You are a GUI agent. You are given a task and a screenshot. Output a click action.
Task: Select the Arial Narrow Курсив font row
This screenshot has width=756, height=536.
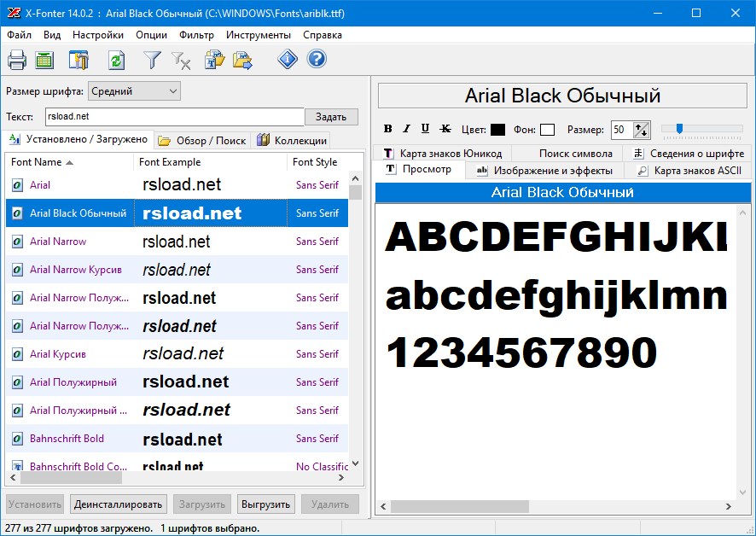(177, 269)
